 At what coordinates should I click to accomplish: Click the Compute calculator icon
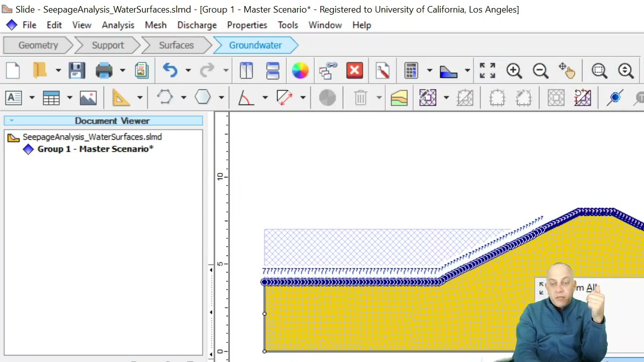(x=412, y=70)
